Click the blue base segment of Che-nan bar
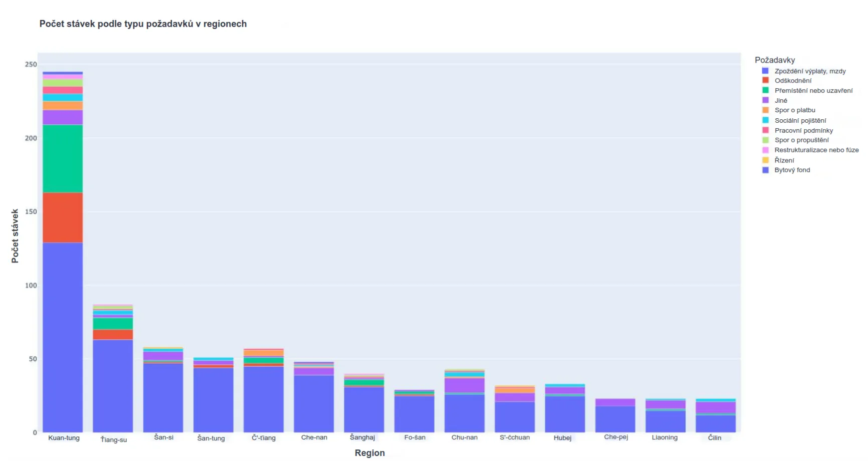Screen dimensions: 868x461 (x=314, y=404)
